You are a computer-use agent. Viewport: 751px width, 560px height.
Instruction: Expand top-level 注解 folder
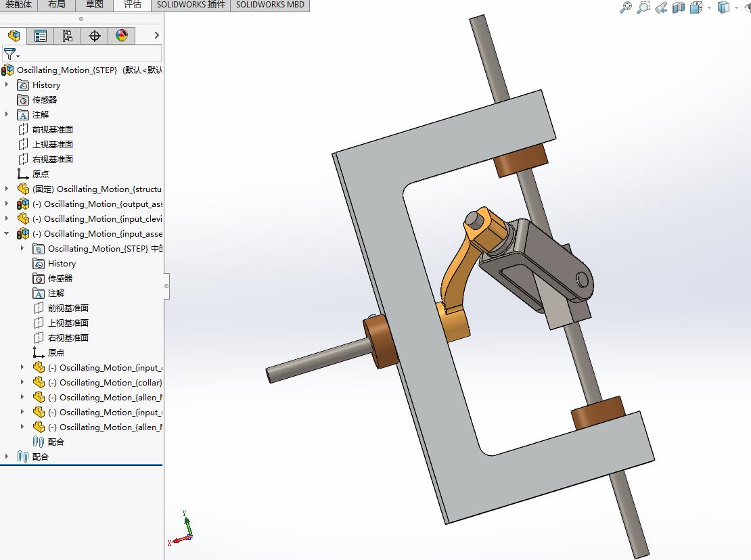coord(7,114)
